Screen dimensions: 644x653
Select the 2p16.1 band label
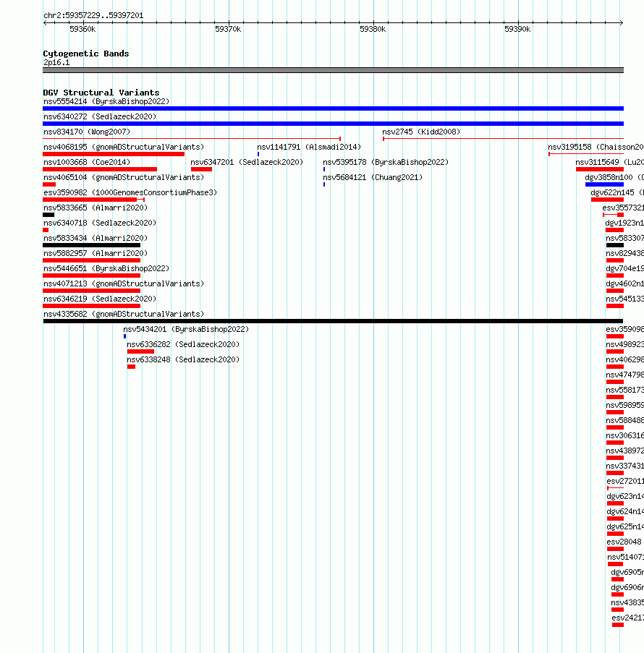(x=56, y=62)
